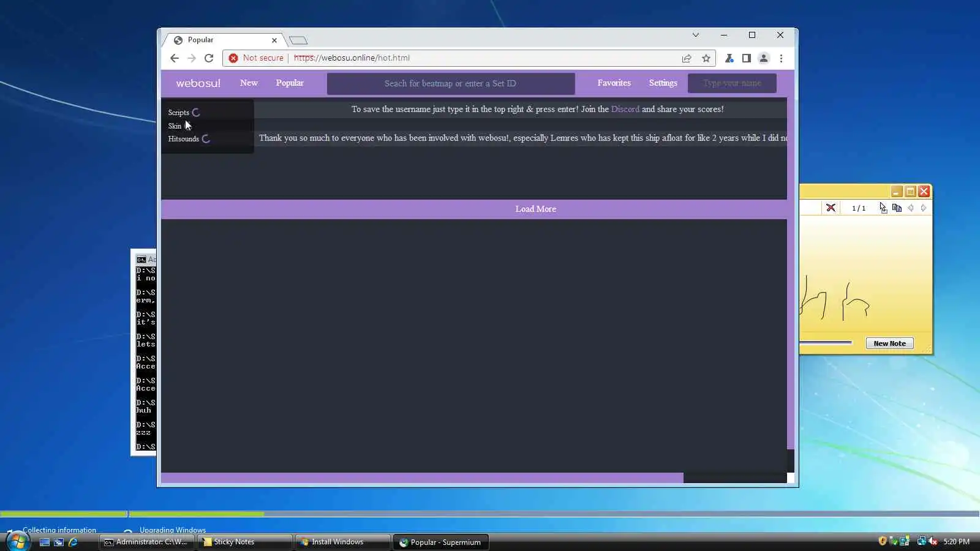Switch to Install Windows taskbar button
Screen dimensions: 980x551
pyautogui.click(x=342, y=542)
